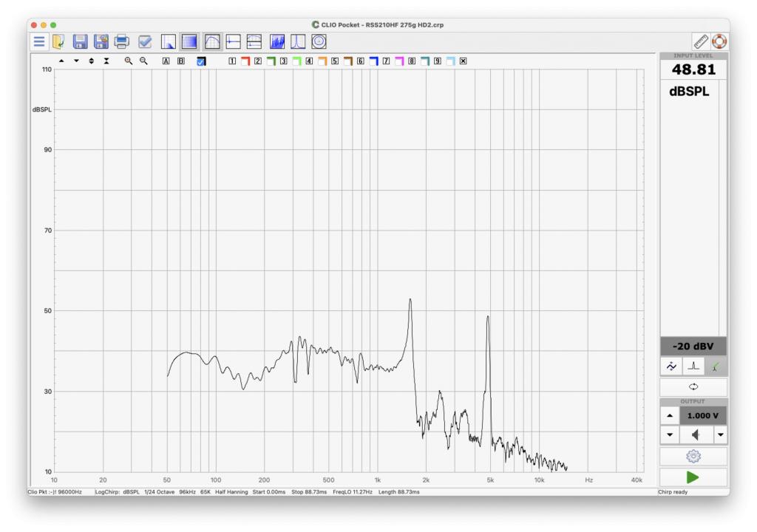Select the resonance peak measurement icon

pos(298,42)
